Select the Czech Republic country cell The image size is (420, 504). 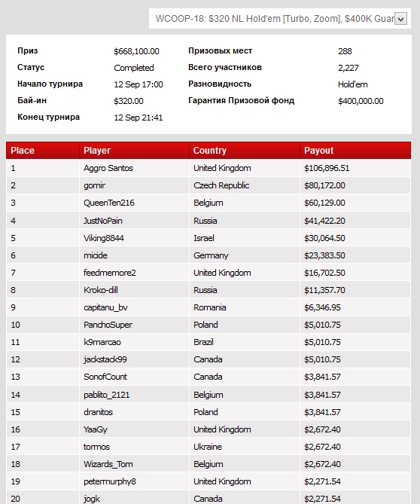pyautogui.click(x=221, y=185)
